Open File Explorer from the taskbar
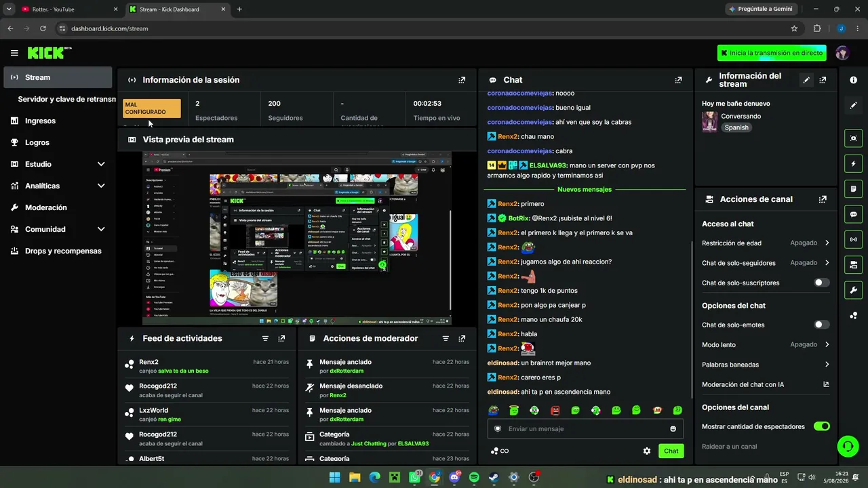The width and height of the screenshot is (868, 488). 355,477
